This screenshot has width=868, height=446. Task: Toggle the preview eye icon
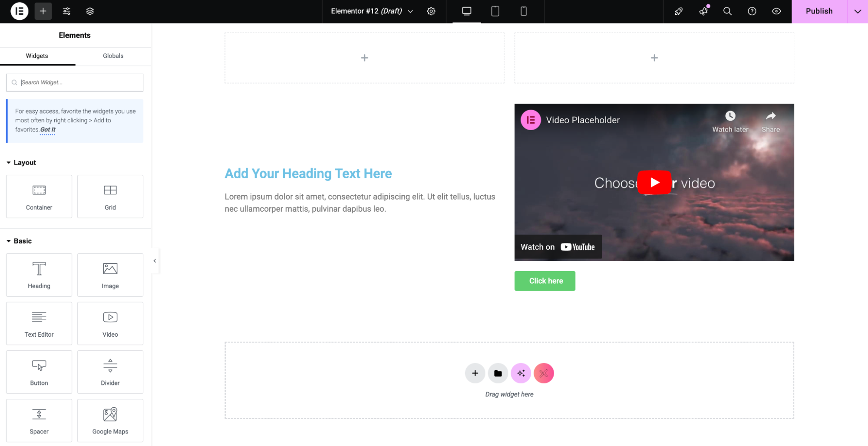(776, 11)
